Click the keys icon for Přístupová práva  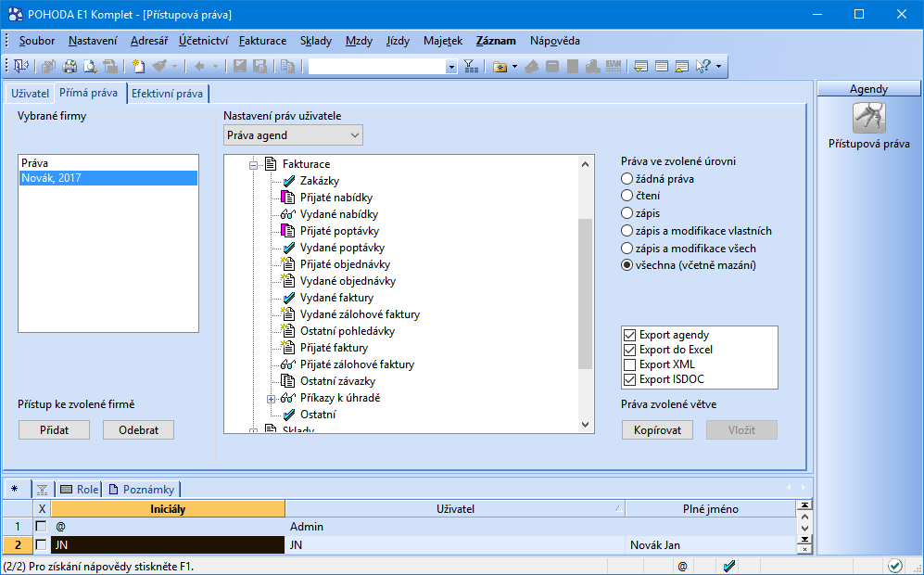[869, 118]
